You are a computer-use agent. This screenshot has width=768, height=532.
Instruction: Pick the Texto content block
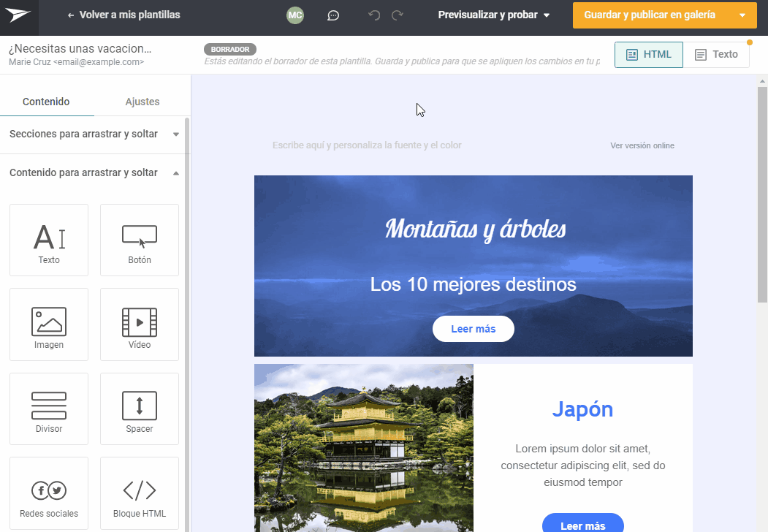(49, 240)
